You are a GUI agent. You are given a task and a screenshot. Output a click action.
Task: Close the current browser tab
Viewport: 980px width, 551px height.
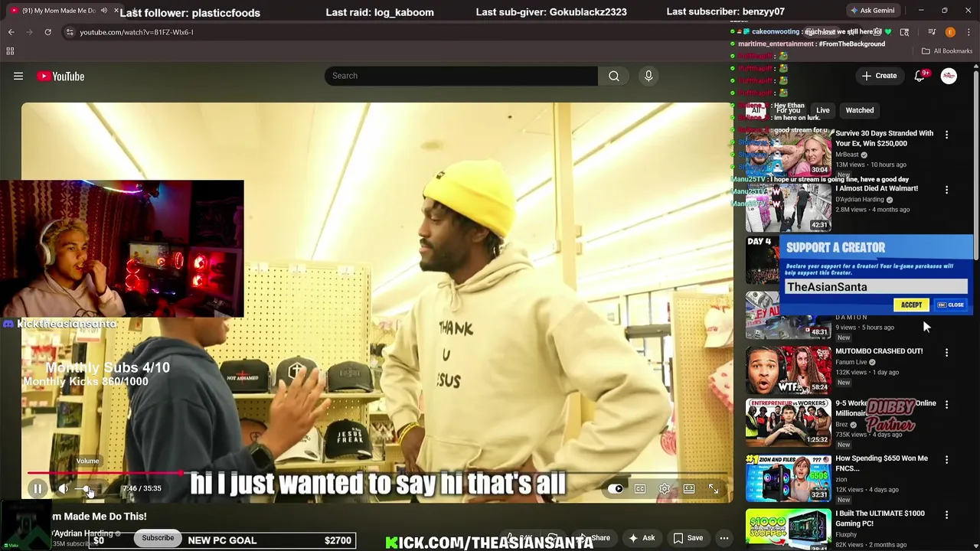(116, 11)
